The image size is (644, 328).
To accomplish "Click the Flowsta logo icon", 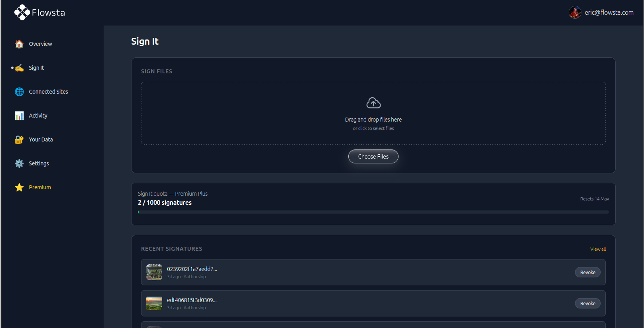I will 22,12.
